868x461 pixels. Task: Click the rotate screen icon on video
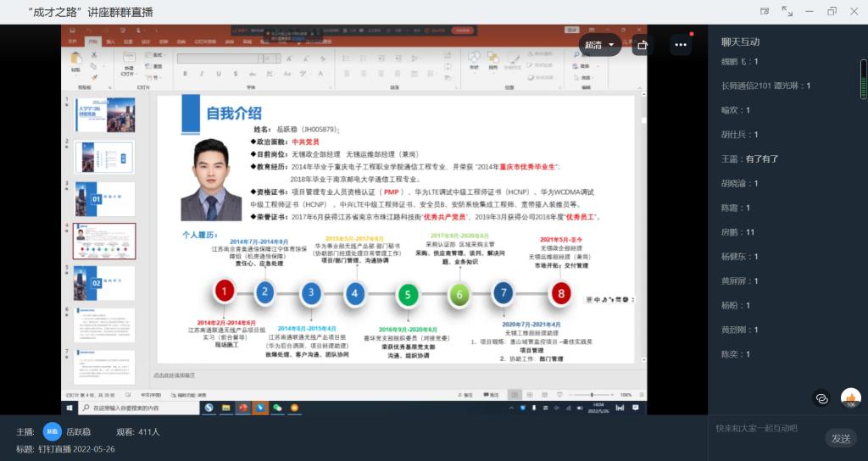(x=643, y=45)
